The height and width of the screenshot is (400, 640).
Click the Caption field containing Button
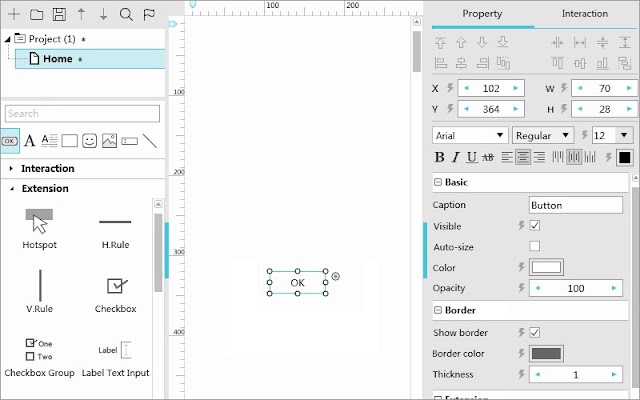pos(576,205)
